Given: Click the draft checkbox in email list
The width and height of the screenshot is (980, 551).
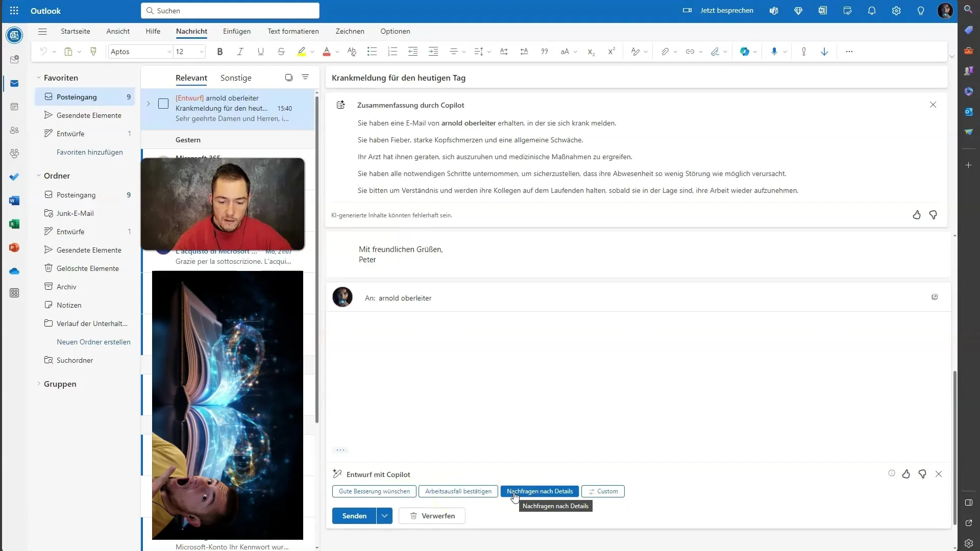Looking at the screenshot, I should click(x=164, y=104).
